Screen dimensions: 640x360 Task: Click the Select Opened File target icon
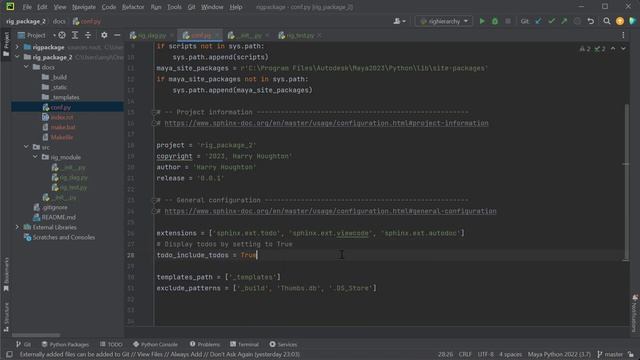(62, 36)
